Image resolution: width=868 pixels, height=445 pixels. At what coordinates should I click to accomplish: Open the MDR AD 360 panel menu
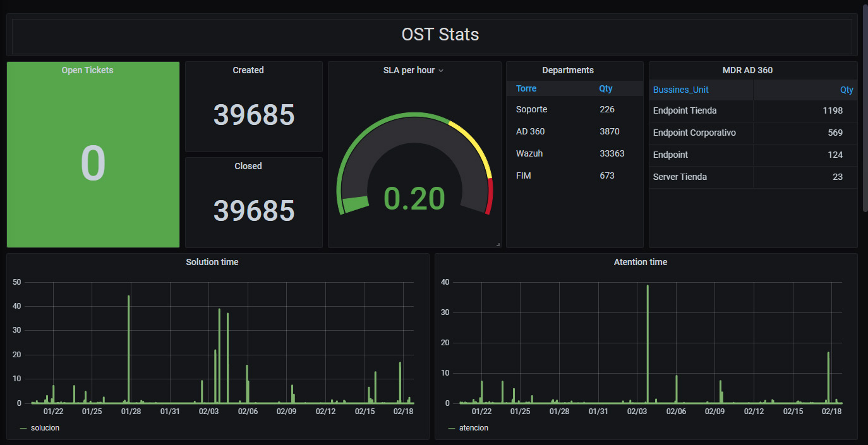click(747, 70)
